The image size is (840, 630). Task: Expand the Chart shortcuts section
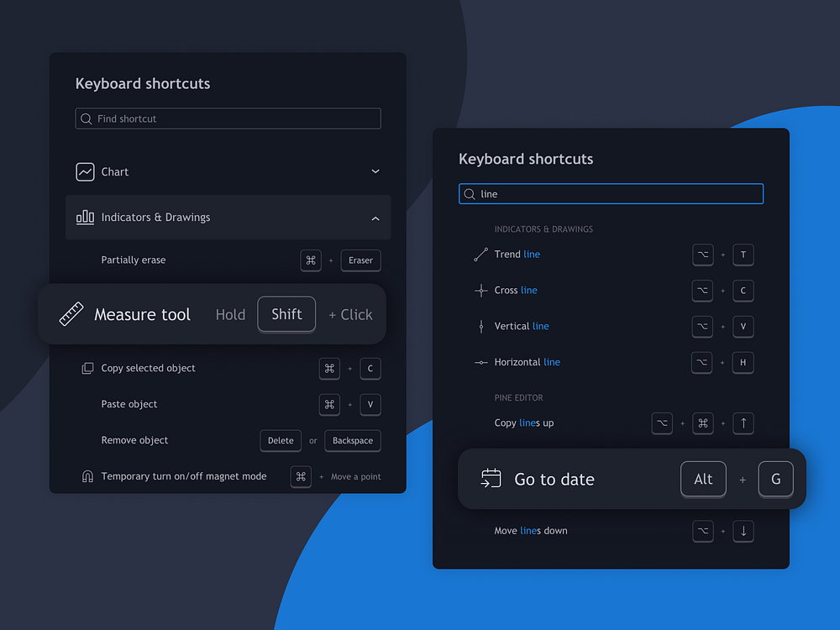click(x=375, y=171)
